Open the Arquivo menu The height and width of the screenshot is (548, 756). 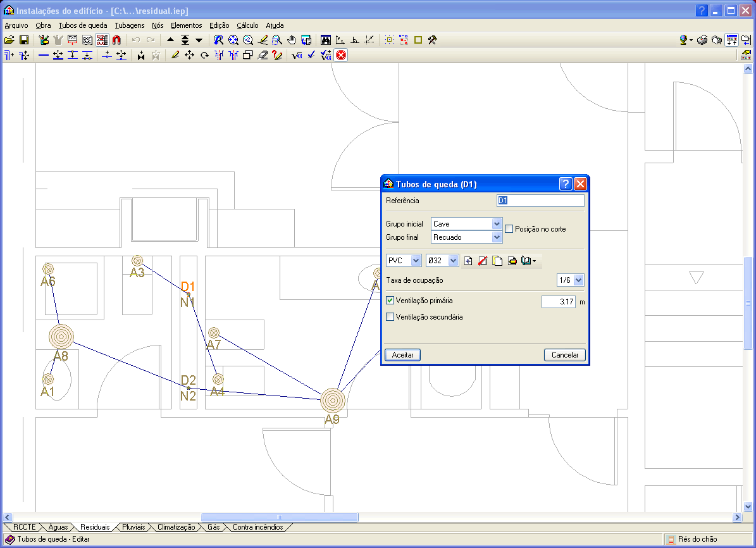[x=16, y=25]
